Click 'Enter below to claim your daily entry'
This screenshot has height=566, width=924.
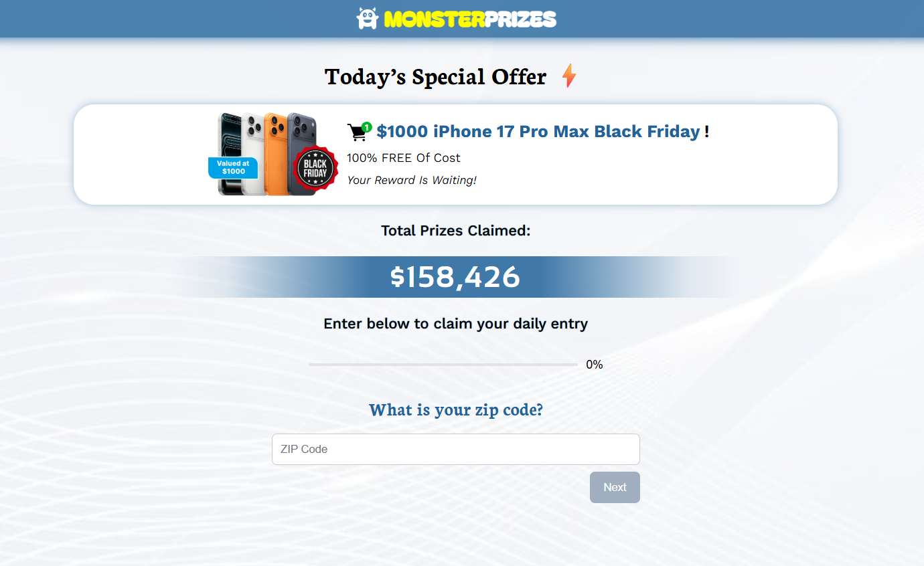[456, 324]
